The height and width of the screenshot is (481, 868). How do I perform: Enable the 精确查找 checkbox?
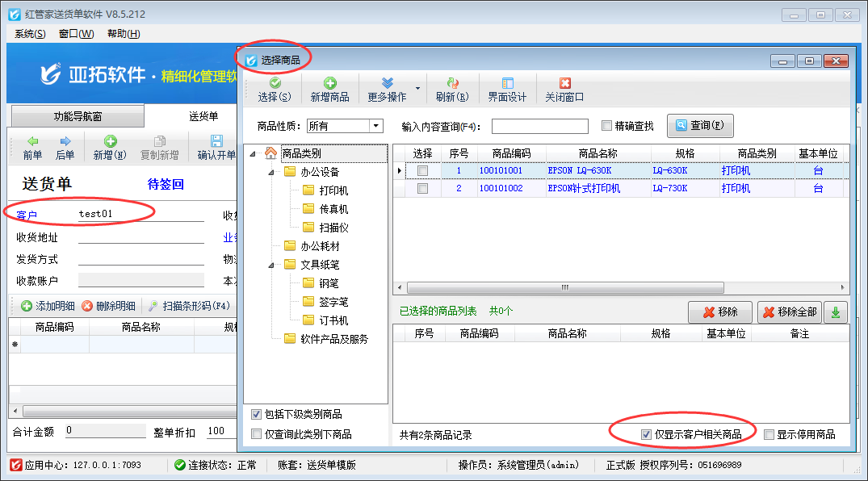point(607,126)
